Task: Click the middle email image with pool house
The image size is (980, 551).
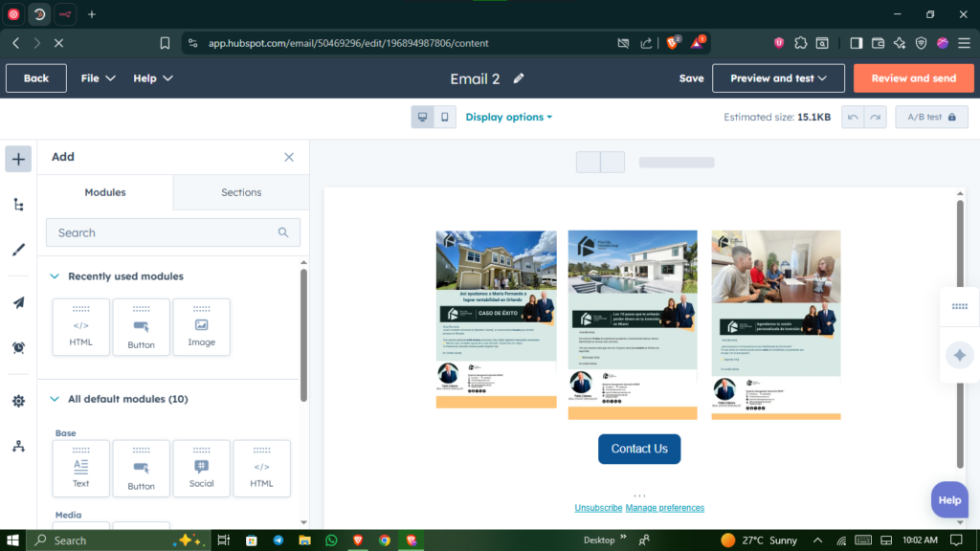Action: click(x=633, y=325)
